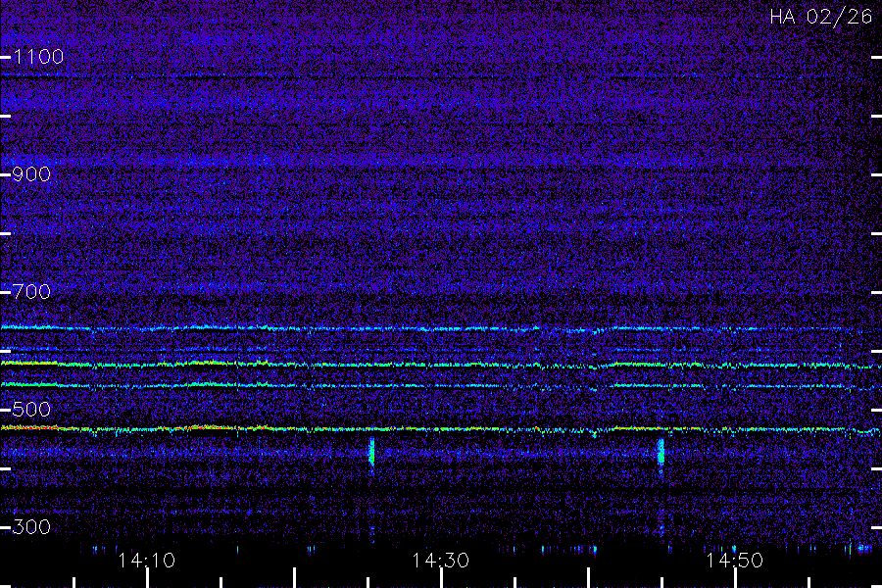Click the 1100 frequency axis label
The height and width of the screenshot is (588, 882).
38,57
